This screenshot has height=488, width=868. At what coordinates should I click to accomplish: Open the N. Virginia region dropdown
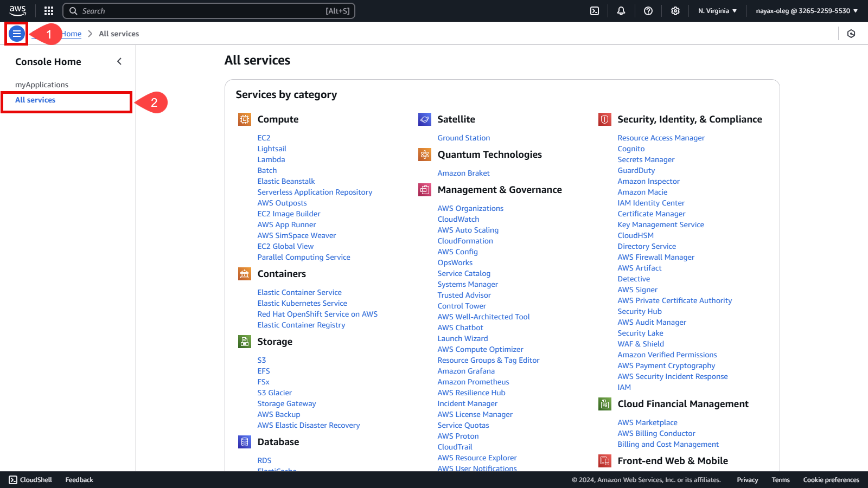pos(717,11)
